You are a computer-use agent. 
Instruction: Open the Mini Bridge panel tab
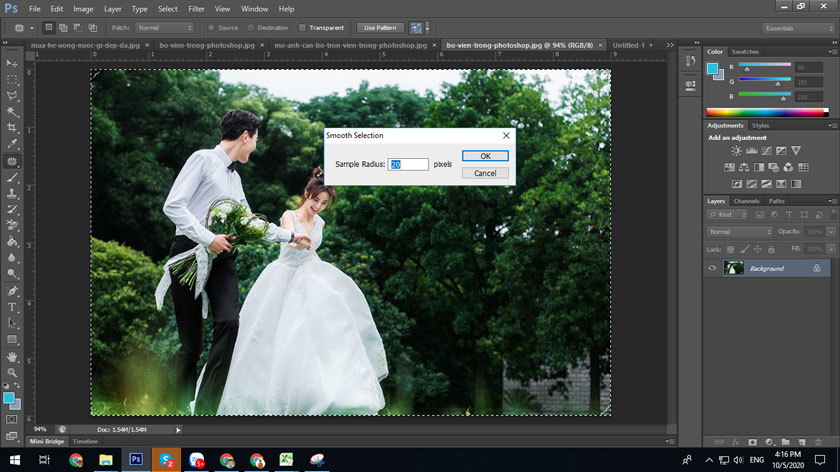[x=47, y=441]
